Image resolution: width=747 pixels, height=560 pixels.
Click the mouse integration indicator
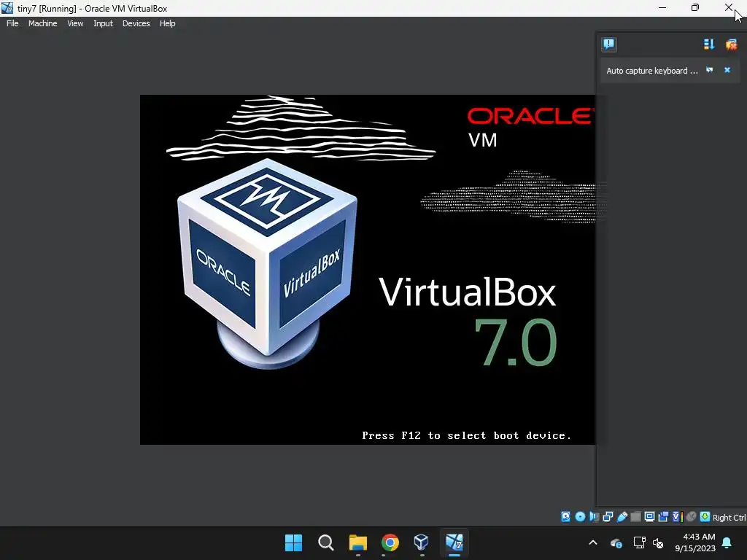[692, 517]
